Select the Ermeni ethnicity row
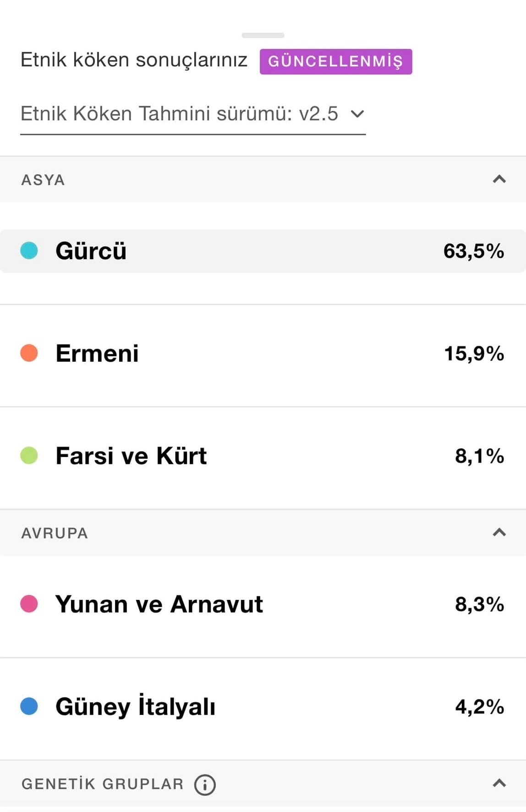The image size is (526, 812). pos(263,354)
